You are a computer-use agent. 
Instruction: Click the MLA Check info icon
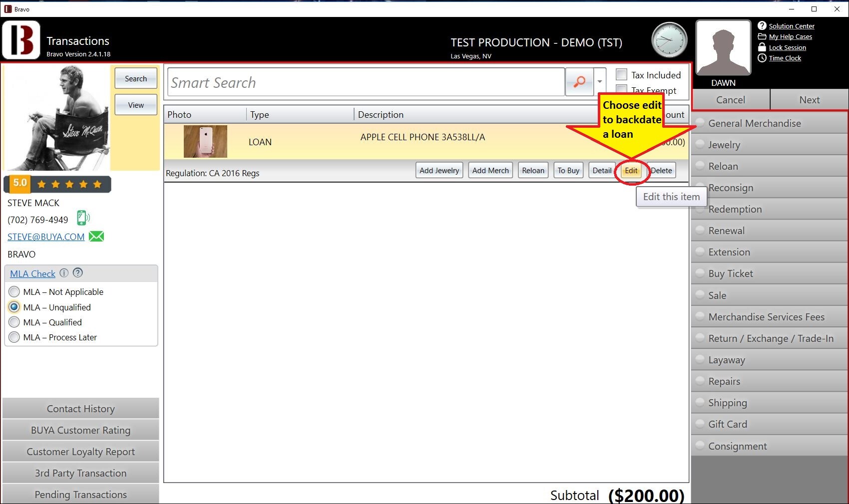pyautogui.click(x=64, y=273)
